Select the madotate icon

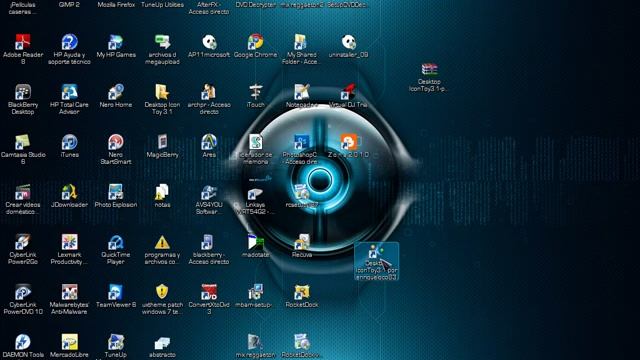[x=256, y=242]
